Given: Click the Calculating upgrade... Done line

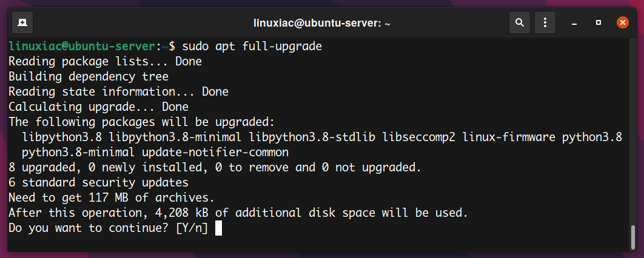Looking at the screenshot, I should (99, 107).
